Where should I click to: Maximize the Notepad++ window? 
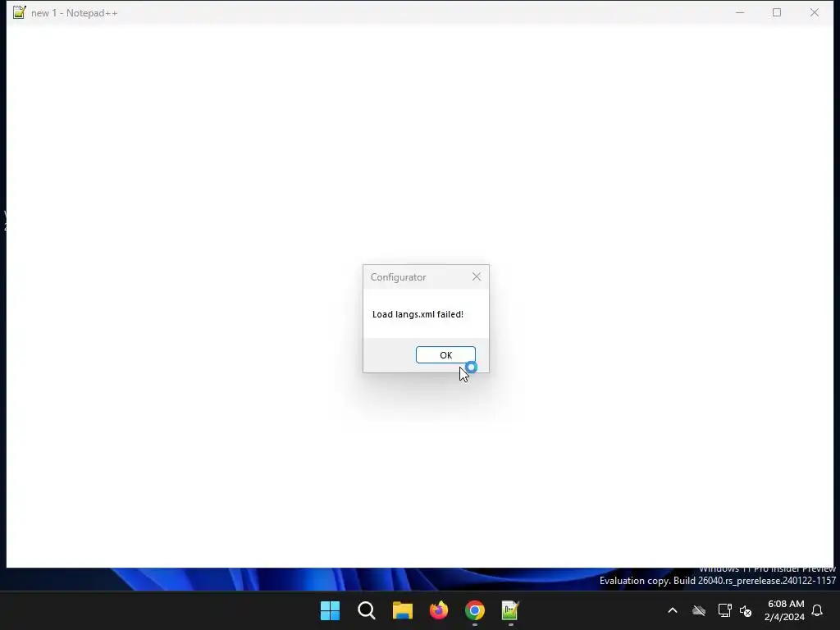pos(777,12)
